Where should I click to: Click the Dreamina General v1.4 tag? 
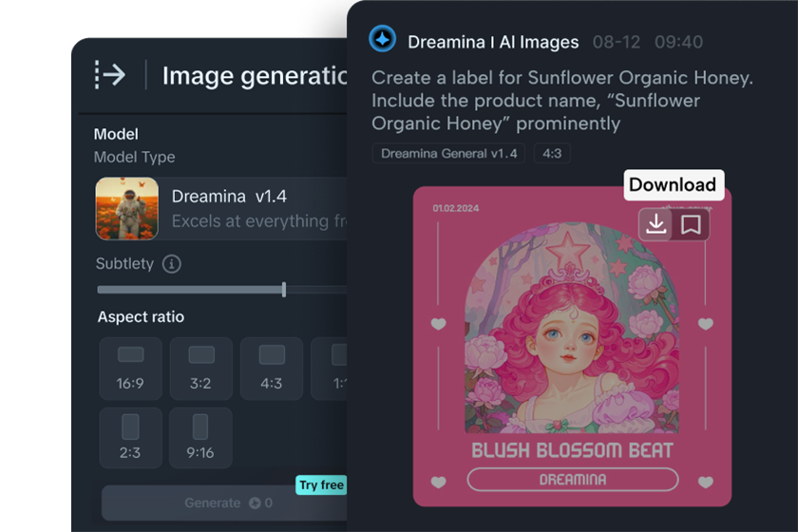coord(448,153)
